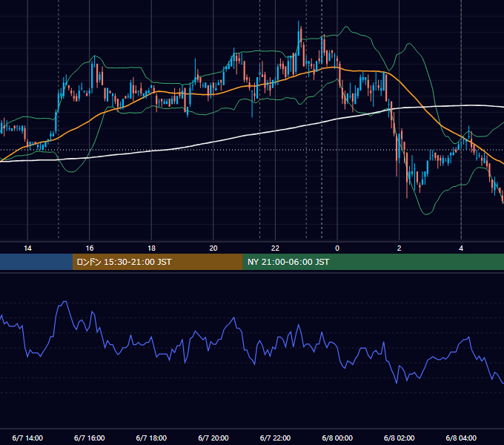Screen dimensions: 504x445
Task: Click the 6/7 16:00 timestamp on oscillator axis
Action: 90,438
